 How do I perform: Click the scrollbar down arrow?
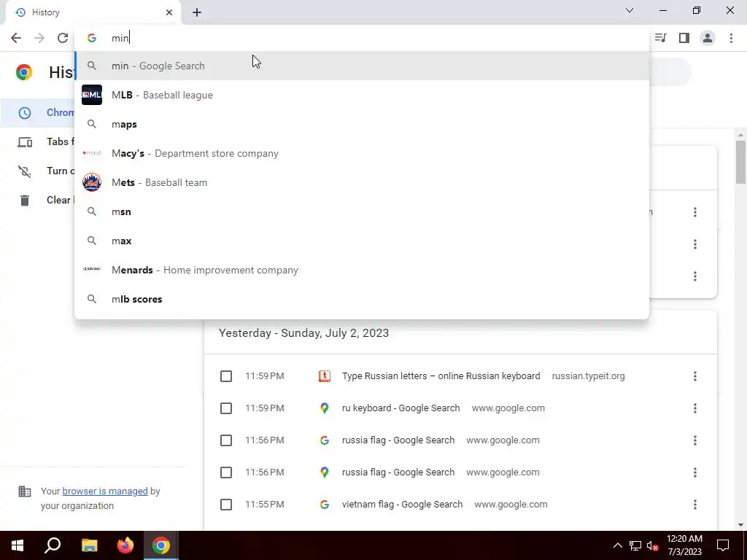point(740,525)
